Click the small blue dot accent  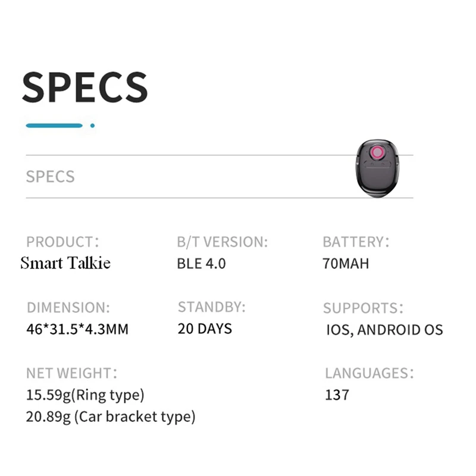(92, 126)
